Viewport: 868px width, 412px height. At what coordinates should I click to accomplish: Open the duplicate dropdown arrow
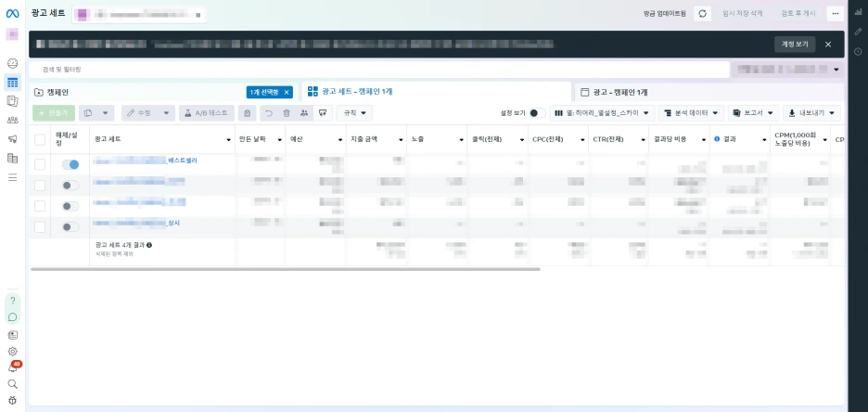tap(106, 113)
